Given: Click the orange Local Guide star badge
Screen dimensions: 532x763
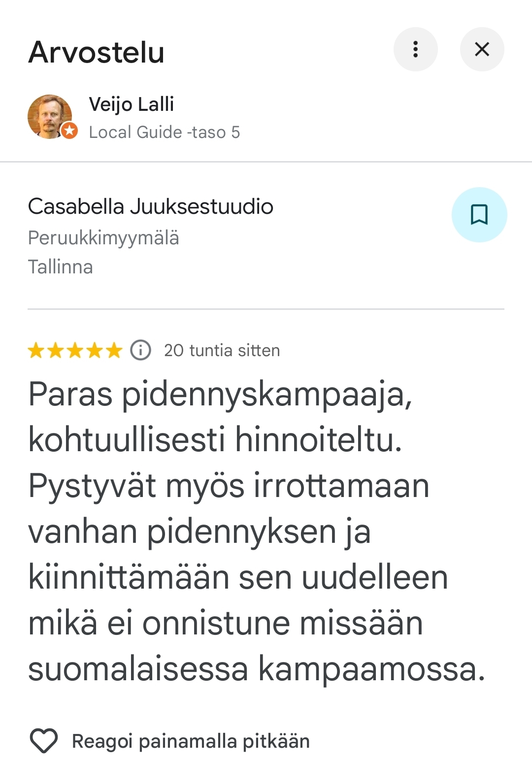Looking at the screenshot, I should pos(69,131).
